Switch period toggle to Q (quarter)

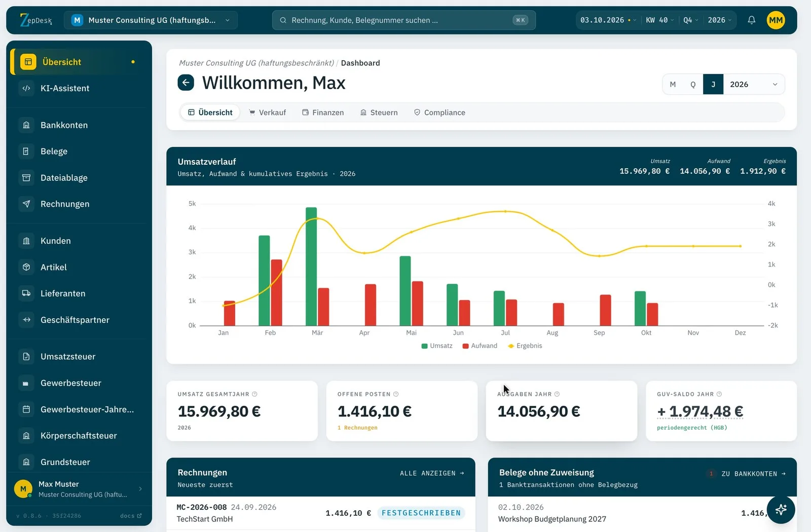click(693, 85)
